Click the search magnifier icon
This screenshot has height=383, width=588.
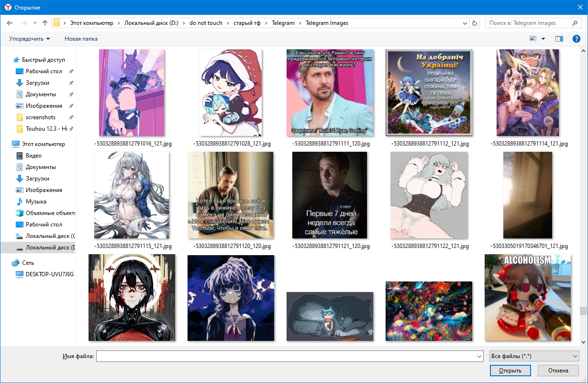tap(576, 23)
